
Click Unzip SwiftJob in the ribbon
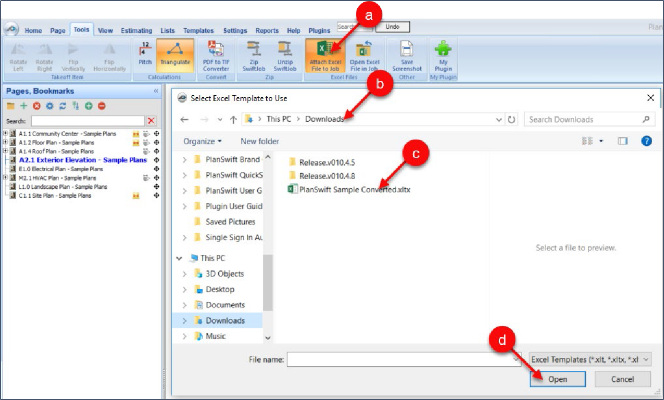[x=285, y=55]
